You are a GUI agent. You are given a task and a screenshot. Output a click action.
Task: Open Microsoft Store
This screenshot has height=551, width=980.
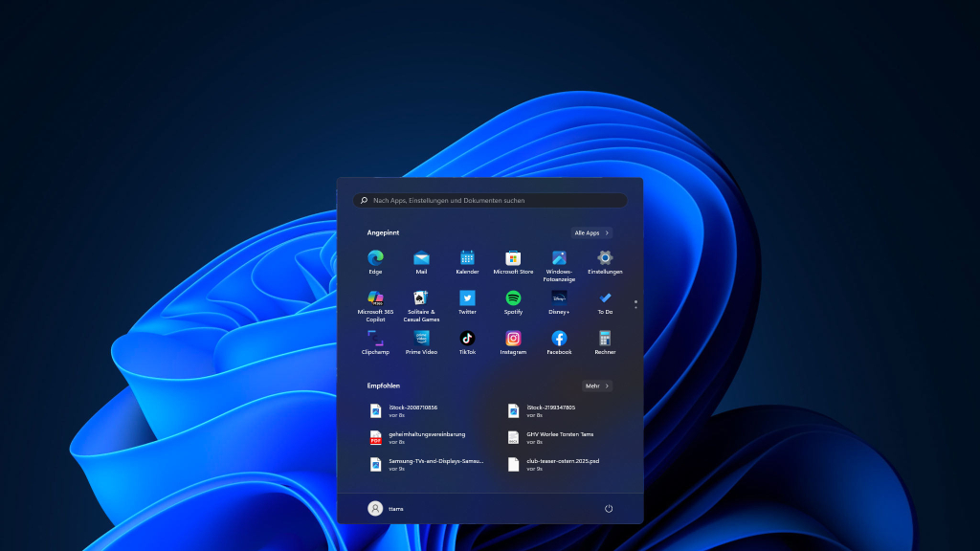[x=513, y=262]
